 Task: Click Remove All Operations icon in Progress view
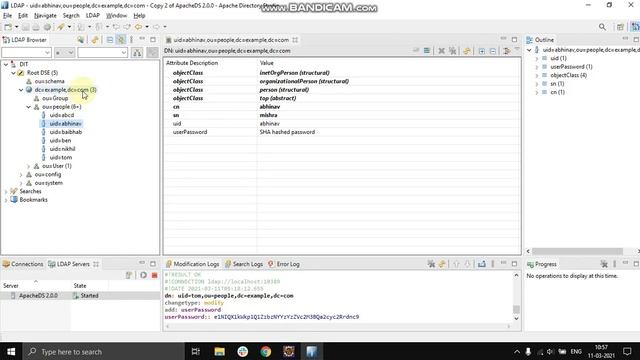click(604, 264)
